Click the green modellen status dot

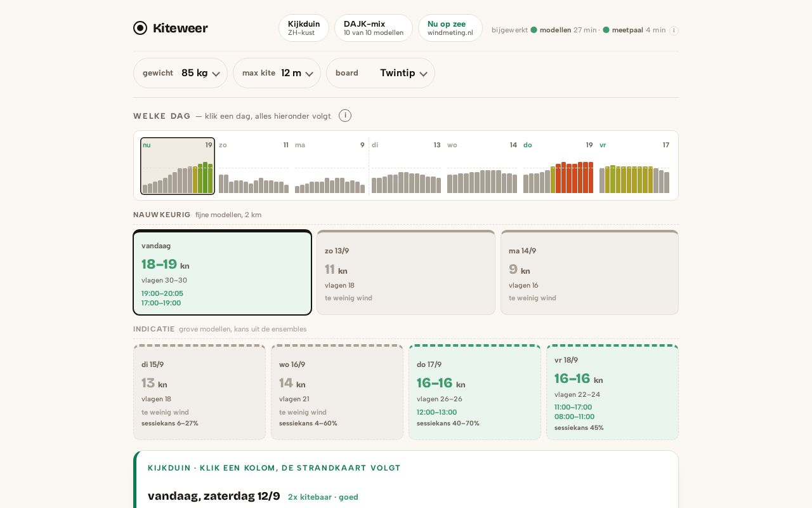pyautogui.click(x=534, y=30)
